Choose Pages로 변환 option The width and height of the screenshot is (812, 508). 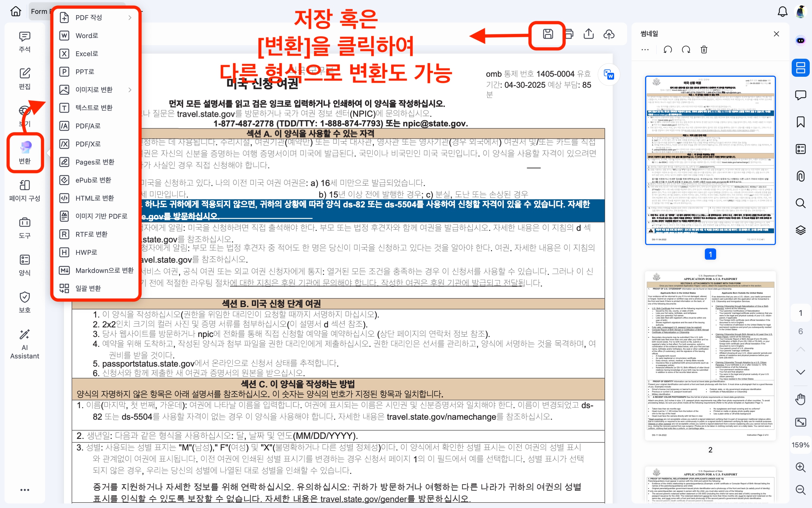96,162
